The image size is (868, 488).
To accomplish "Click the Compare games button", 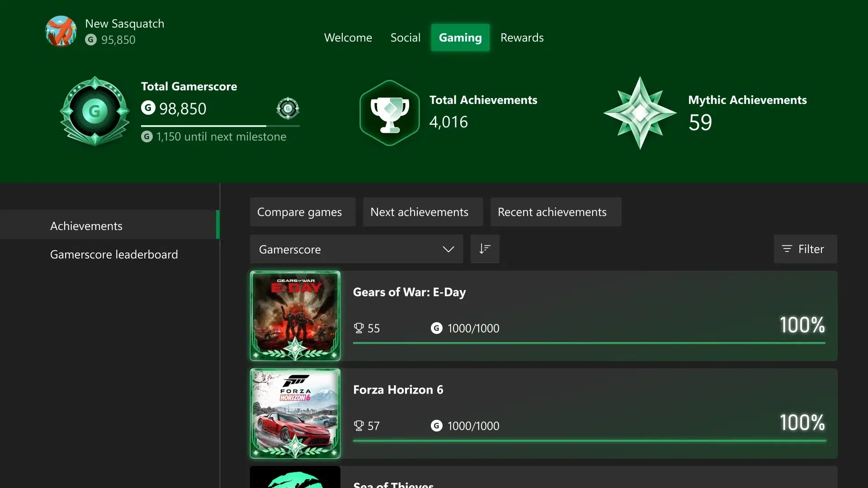I will (303, 212).
